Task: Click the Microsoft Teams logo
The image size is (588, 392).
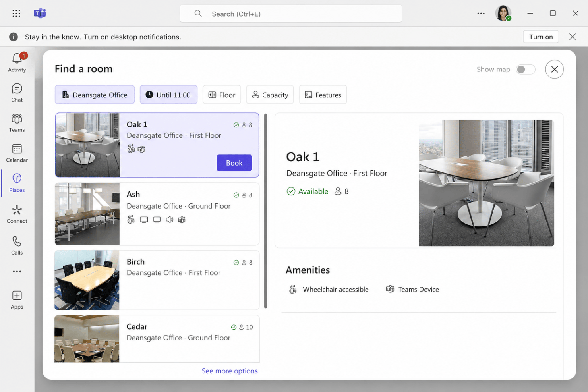Action: [x=40, y=13]
